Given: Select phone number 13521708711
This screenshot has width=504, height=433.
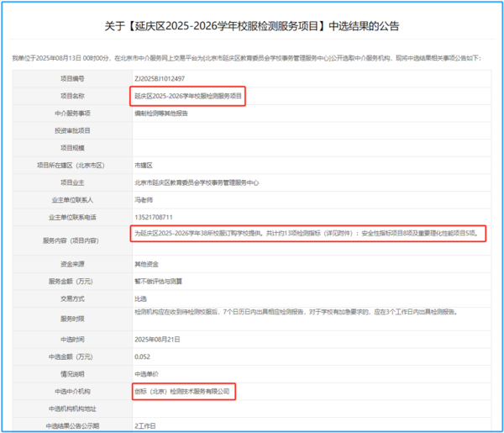Looking at the screenshot, I should [x=154, y=218].
